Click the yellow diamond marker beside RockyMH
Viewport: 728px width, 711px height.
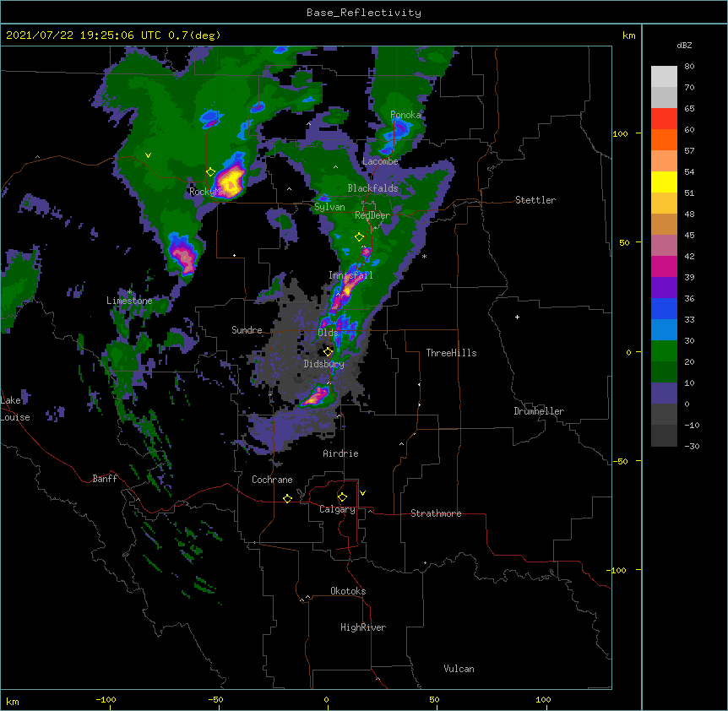point(210,172)
